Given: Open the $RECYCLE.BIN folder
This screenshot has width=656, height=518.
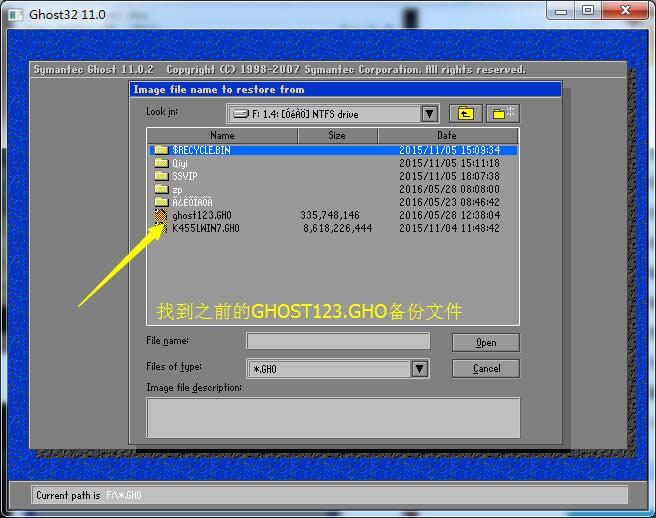Looking at the screenshot, I should [x=200, y=150].
